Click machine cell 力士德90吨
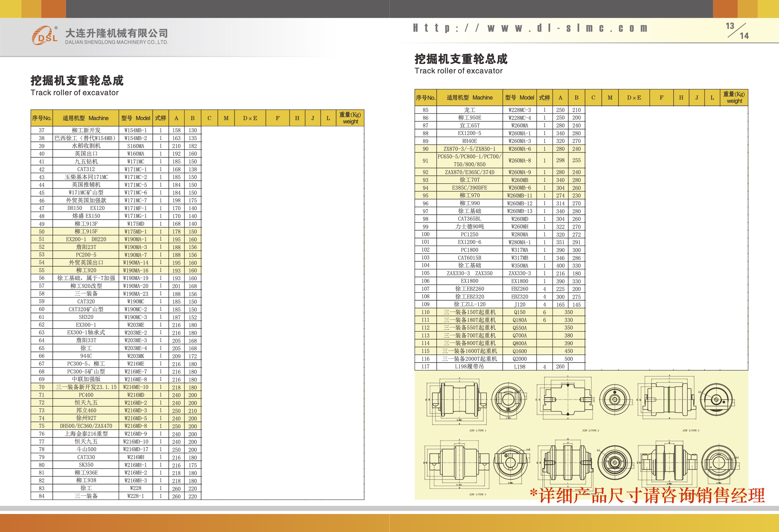This screenshot has width=779, height=532. tap(470, 227)
